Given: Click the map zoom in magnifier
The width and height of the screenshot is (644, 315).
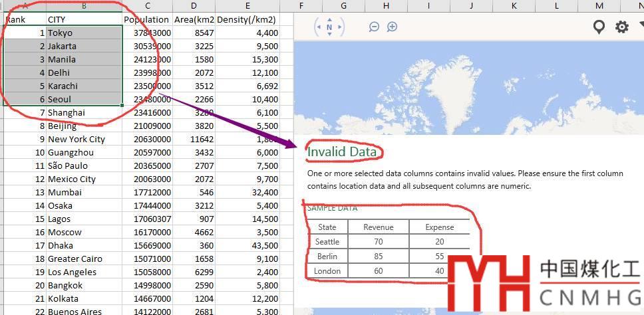Looking at the screenshot, I should point(393,27).
